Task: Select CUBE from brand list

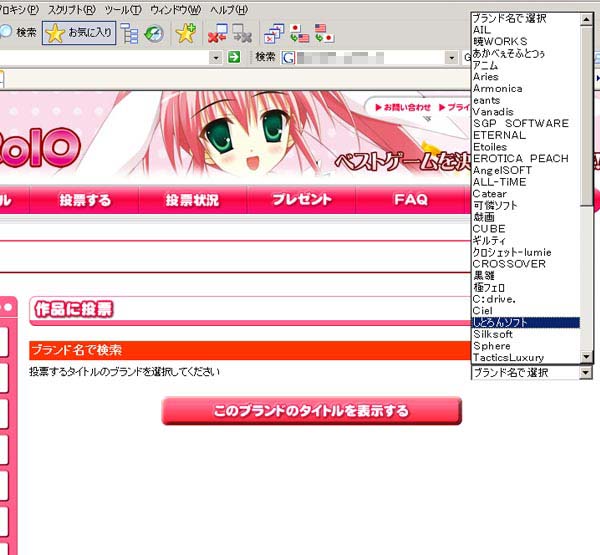Action: click(526, 229)
